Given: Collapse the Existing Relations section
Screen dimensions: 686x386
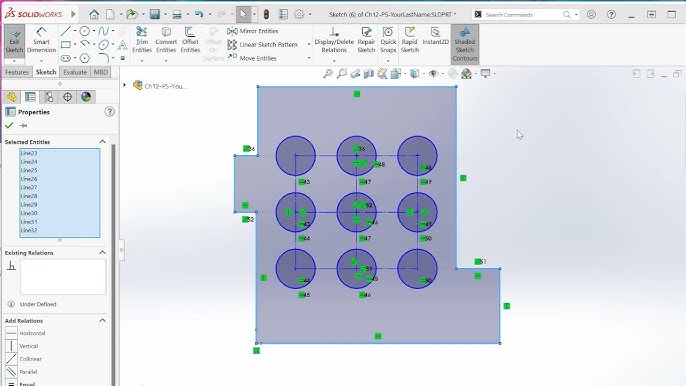Looking at the screenshot, I should pyautogui.click(x=102, y=253).
